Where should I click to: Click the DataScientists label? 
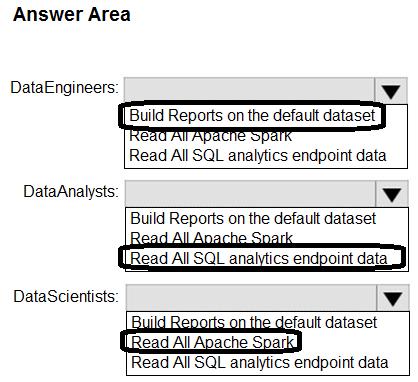click(x=66, y=296)
